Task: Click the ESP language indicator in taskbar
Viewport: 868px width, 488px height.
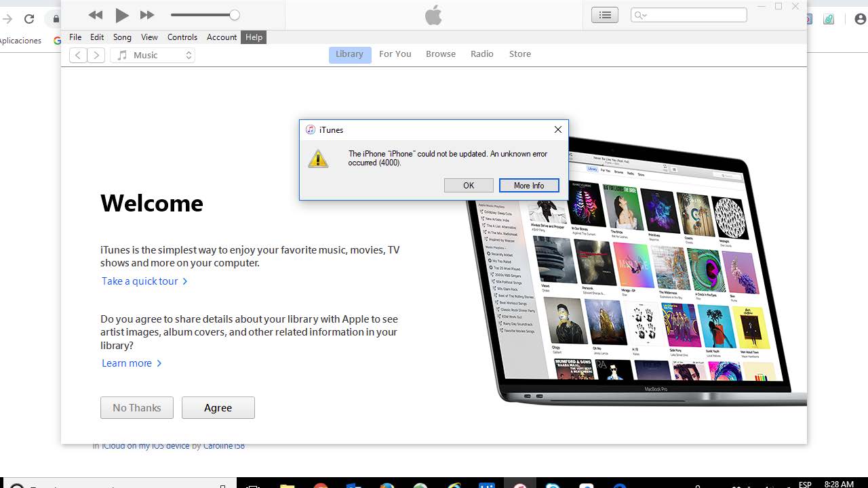Action: pyautogui.click(x=805, y=484)
